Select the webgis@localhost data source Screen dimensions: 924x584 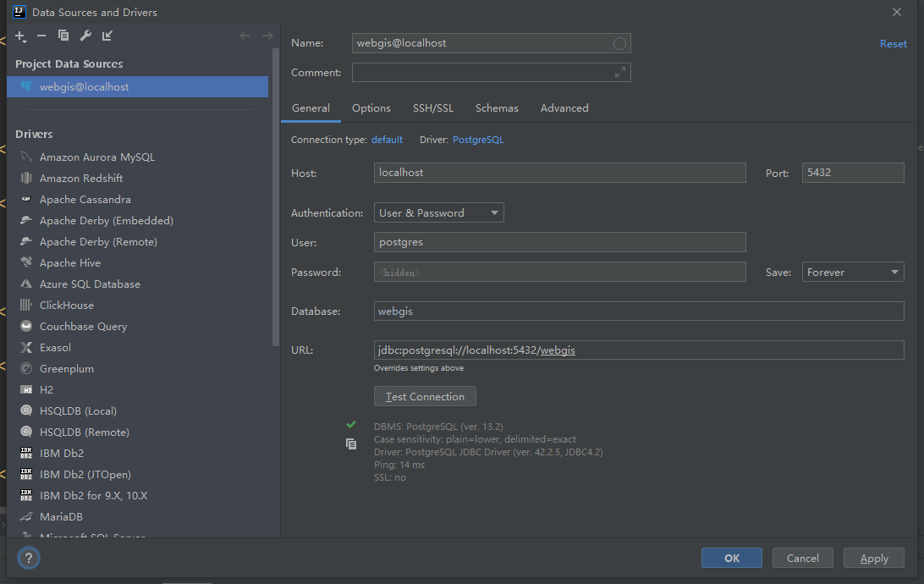click(x=137, y=86)
